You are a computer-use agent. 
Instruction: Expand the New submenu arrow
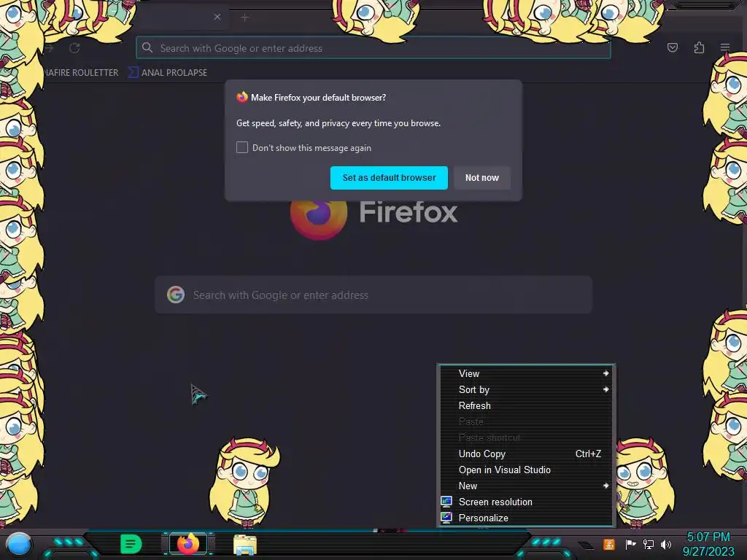coord(605,485)
